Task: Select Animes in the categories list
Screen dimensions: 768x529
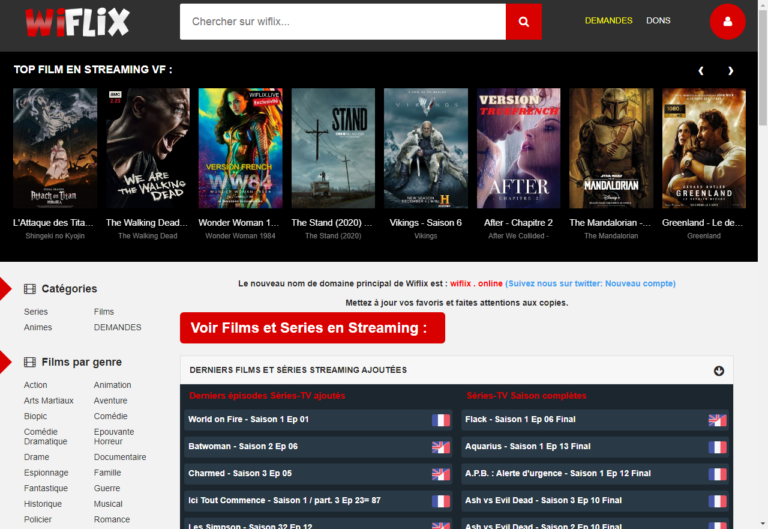Action: [x=38, y=327]
